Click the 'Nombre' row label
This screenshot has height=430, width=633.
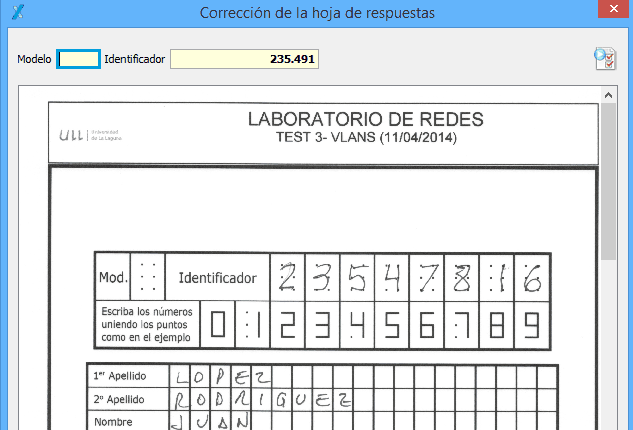[x=113, y=422]
